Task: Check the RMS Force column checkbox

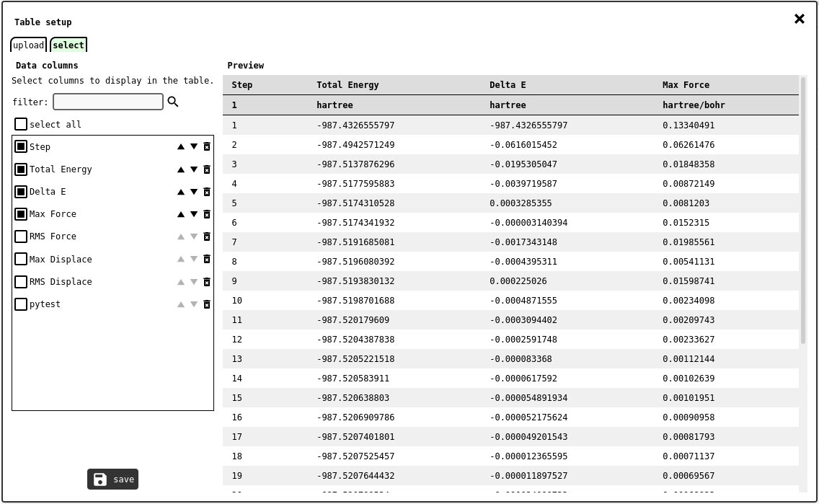Action: pos(21,236)
